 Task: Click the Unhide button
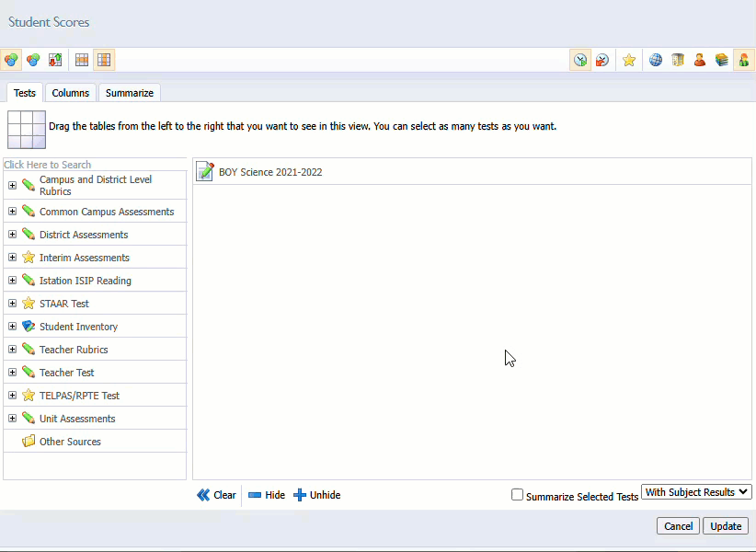pos(317,495)
